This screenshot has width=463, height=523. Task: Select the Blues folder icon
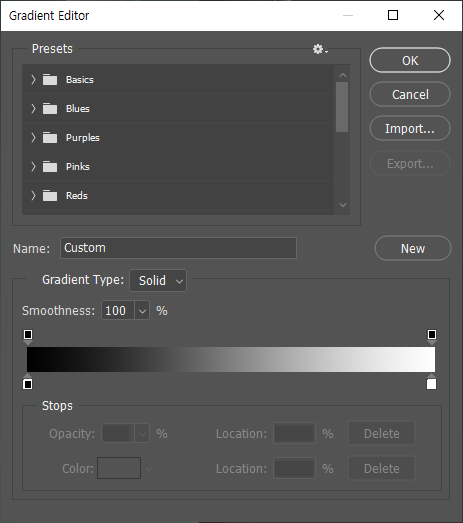pyautogui.click(x=50, y=109)
